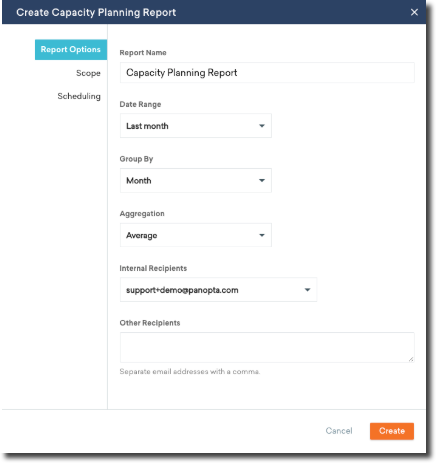Click the Last month selection box
Viewport: 436px width, 463px height.
coord(196,126)
